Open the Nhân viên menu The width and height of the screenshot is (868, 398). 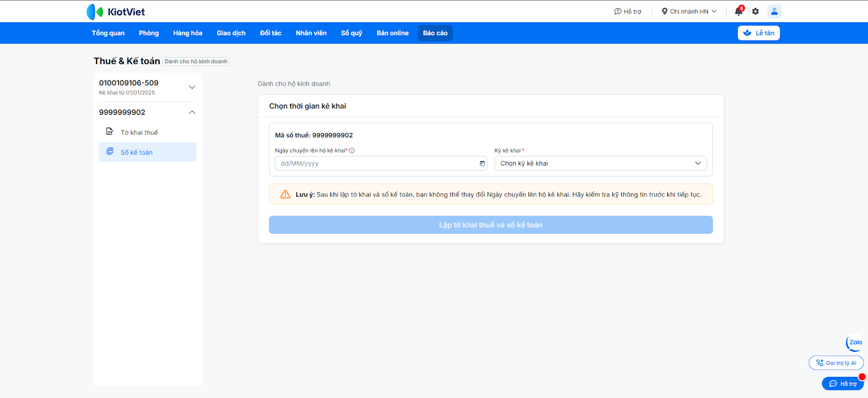[x=311, y=33]
